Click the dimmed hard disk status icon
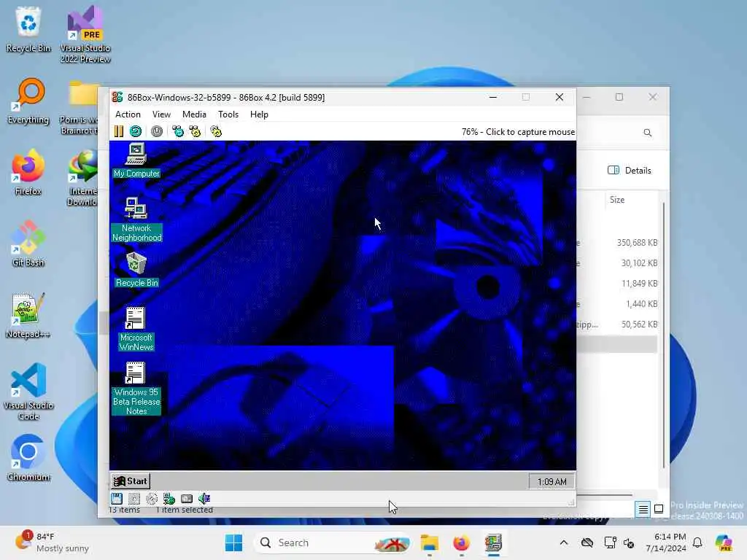Viewport: 747px width, 560px height. [134, 499]
